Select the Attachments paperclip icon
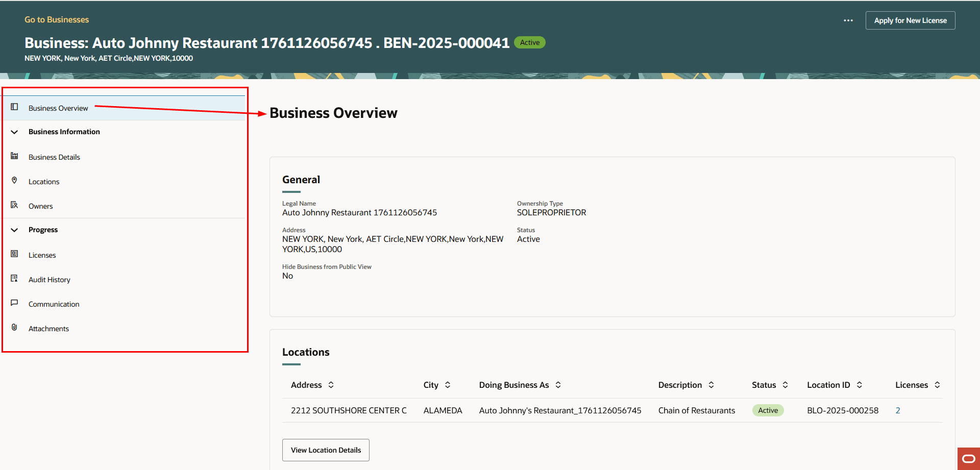This screenshot has width=980, height=470. click(14, 328)
